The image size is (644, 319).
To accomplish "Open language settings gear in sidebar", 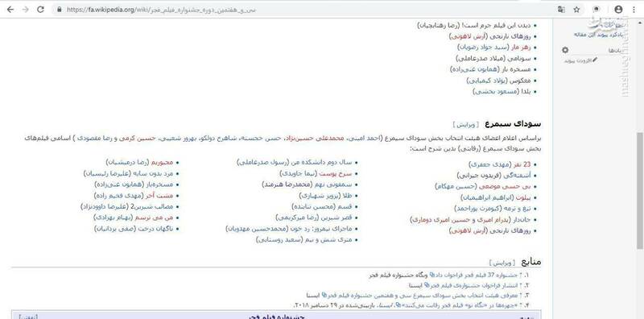I will [565, 50].
